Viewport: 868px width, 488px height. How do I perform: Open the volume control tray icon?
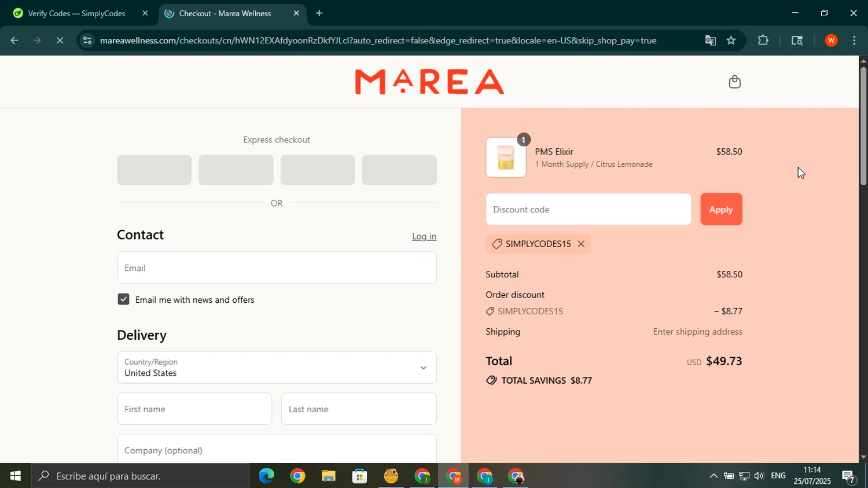tap(759, 476)
